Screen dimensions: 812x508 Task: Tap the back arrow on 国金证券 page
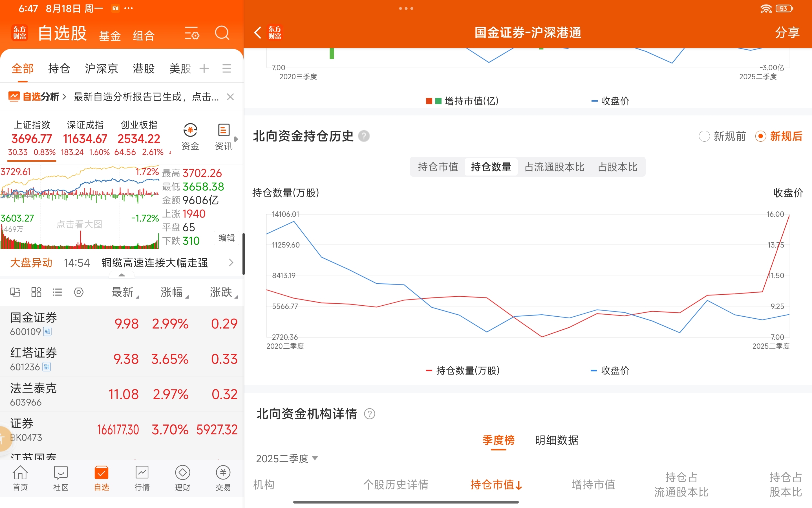click(x=258, y=32)
